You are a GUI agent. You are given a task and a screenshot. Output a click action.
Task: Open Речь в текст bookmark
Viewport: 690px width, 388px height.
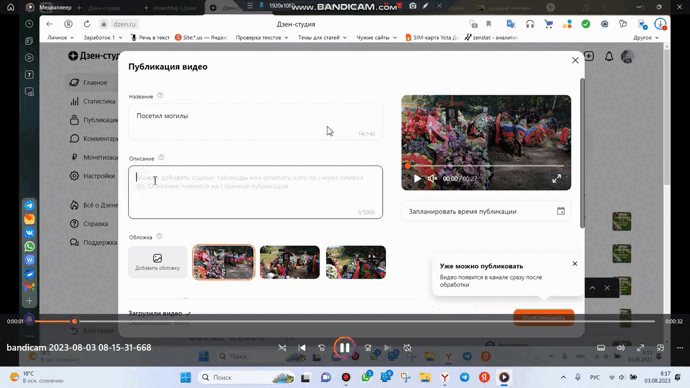point(150,37)
